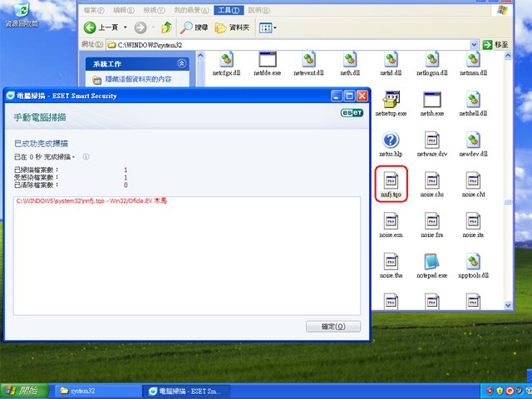Select the infected file result line in red

[x=91, y=201]
